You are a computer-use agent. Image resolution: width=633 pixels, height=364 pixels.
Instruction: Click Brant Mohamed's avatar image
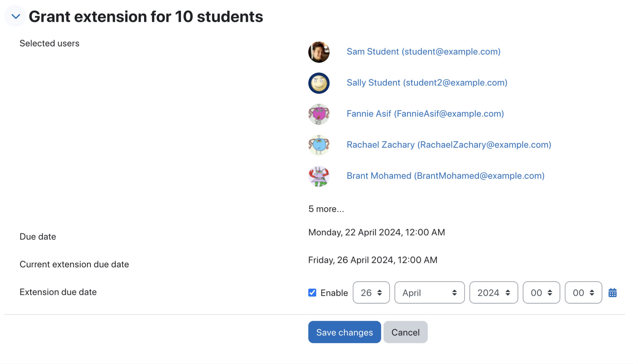point(319,176)
